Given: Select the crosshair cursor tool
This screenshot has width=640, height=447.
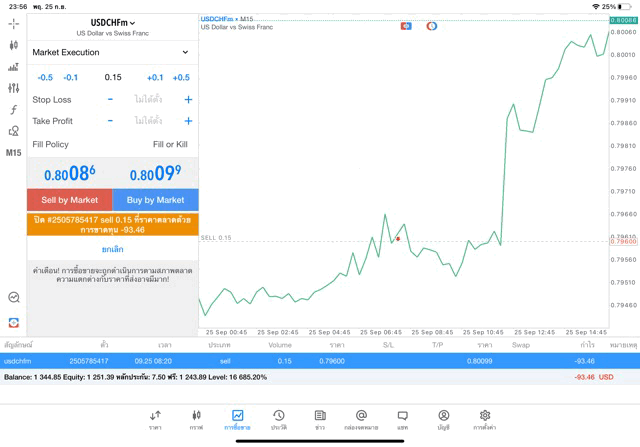Looking at the screenshot, I should click(x=13, y=23).
